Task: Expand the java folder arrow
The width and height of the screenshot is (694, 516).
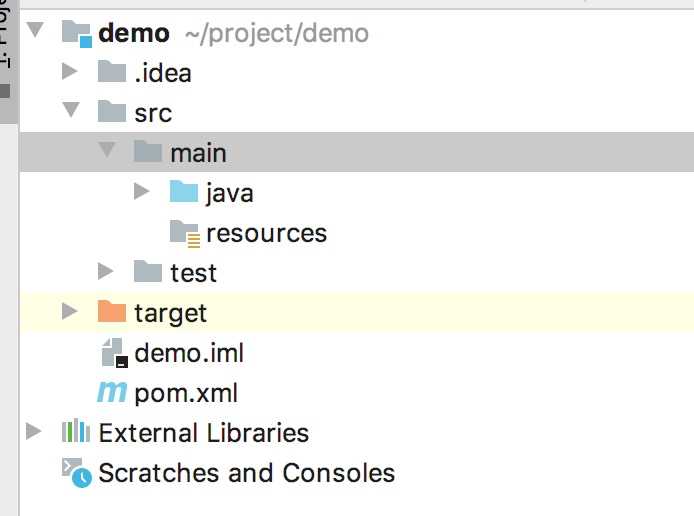Action: coord(142,191)
